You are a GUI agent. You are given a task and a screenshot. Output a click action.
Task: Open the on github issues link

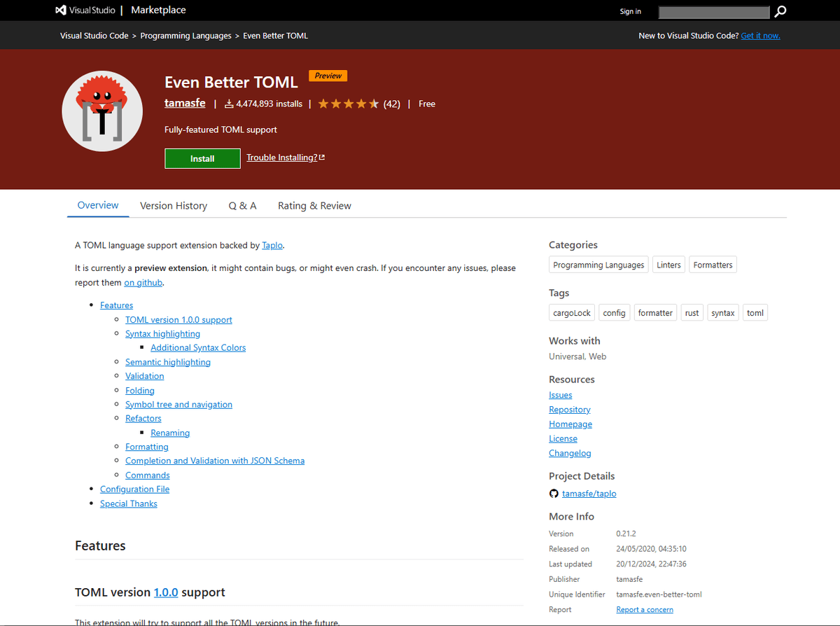pyautogui.click(x=143, y=282)
